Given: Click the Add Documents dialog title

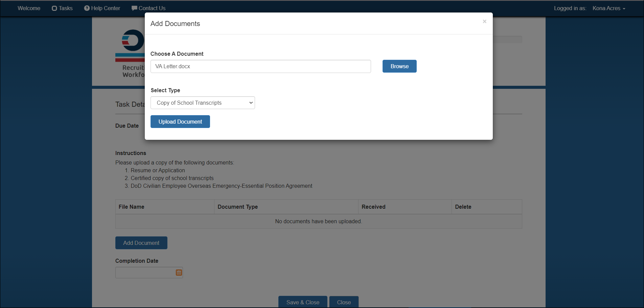Looking at the screenshot, I should [175, 24].
